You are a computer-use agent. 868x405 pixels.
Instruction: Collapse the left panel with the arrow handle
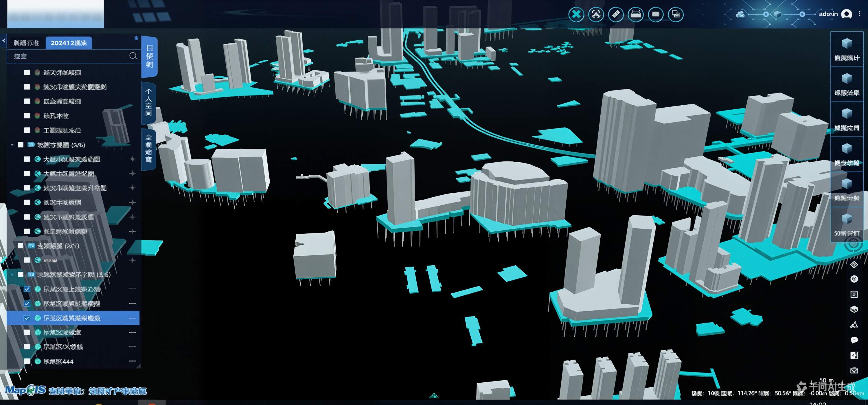pos(3,41)
